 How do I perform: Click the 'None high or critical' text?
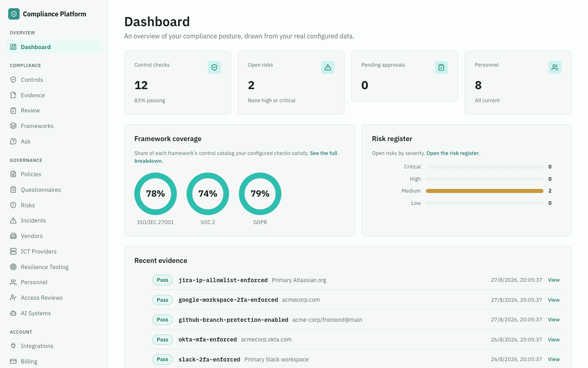(272, 101)
